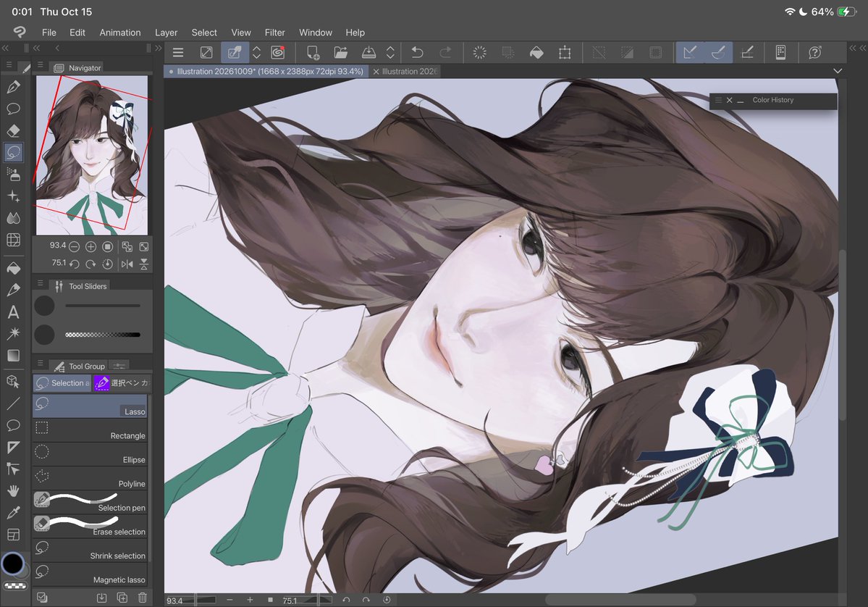The image size is (868, 607).
Task: Select the Eyedropper tool
Action: (x=13, y=513)
